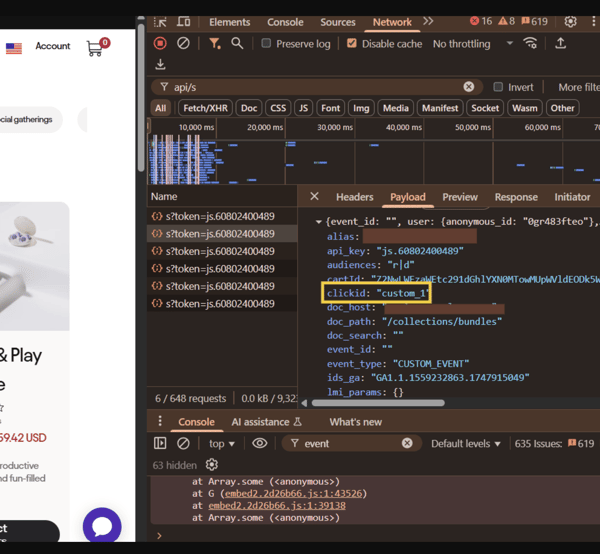Clear the api/s filter text
The image size is (600, 554).
(x=469, y=87)
